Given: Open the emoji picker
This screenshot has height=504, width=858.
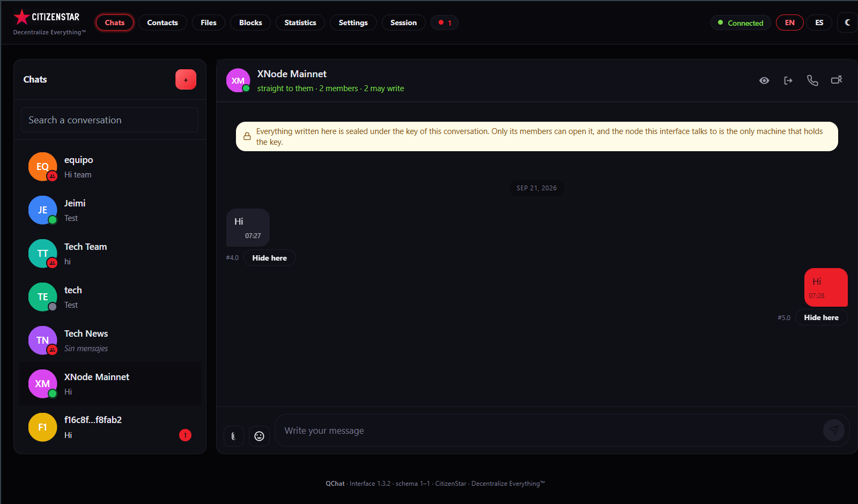Looking at the screenshot, I should (259, 436).
